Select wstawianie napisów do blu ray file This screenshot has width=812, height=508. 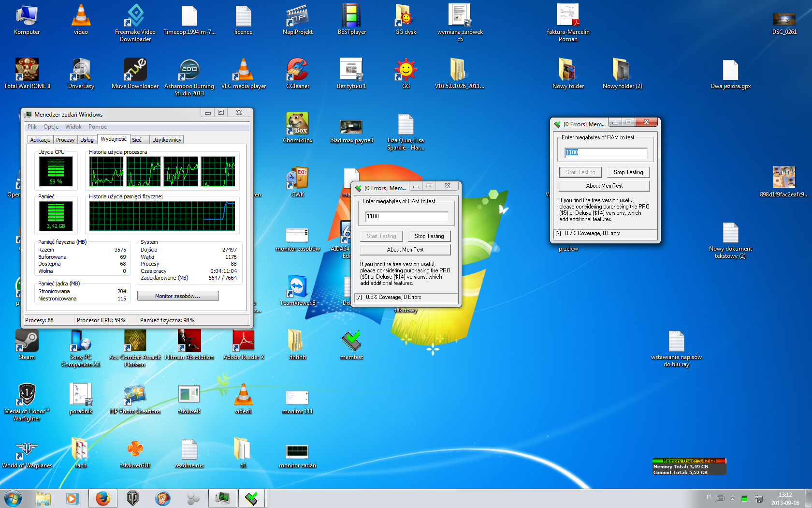pos(677,348)
